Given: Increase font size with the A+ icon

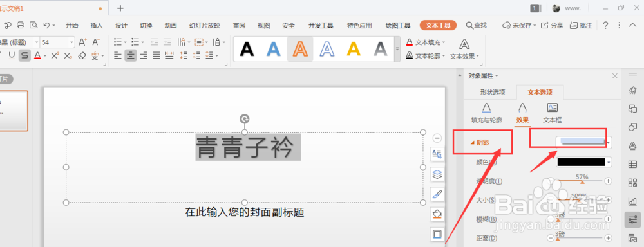Looking at the screenshot, I should click(82, 42).
